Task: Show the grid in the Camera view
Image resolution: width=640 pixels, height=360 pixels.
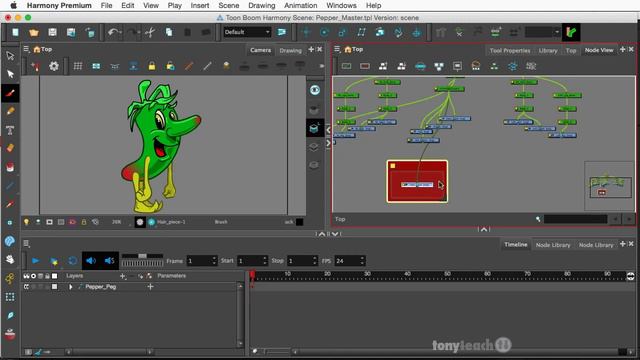Action: pos(78,66)
